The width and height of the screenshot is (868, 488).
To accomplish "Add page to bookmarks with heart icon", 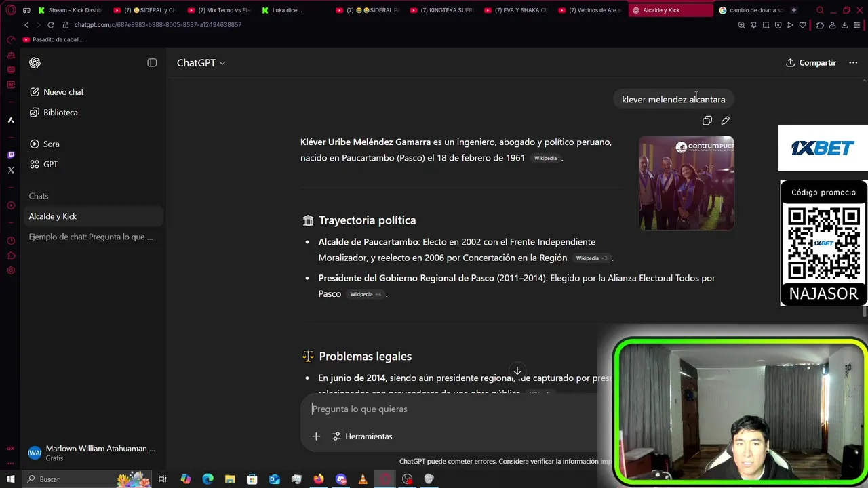I will click(x=802, y=25).
